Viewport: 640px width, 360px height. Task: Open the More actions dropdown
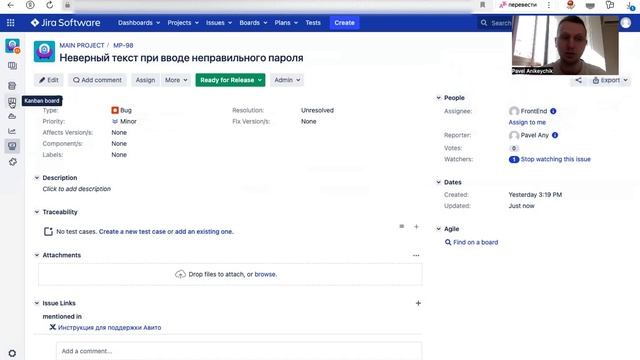[176, 80]
